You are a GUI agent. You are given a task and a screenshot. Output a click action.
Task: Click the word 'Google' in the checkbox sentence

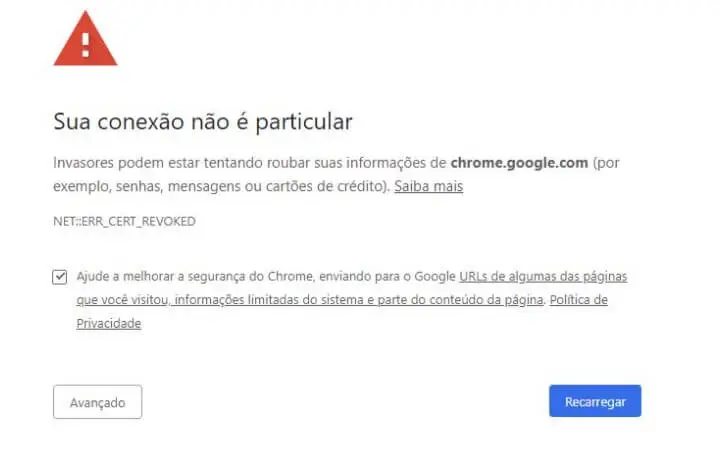(x=435, y=276)
